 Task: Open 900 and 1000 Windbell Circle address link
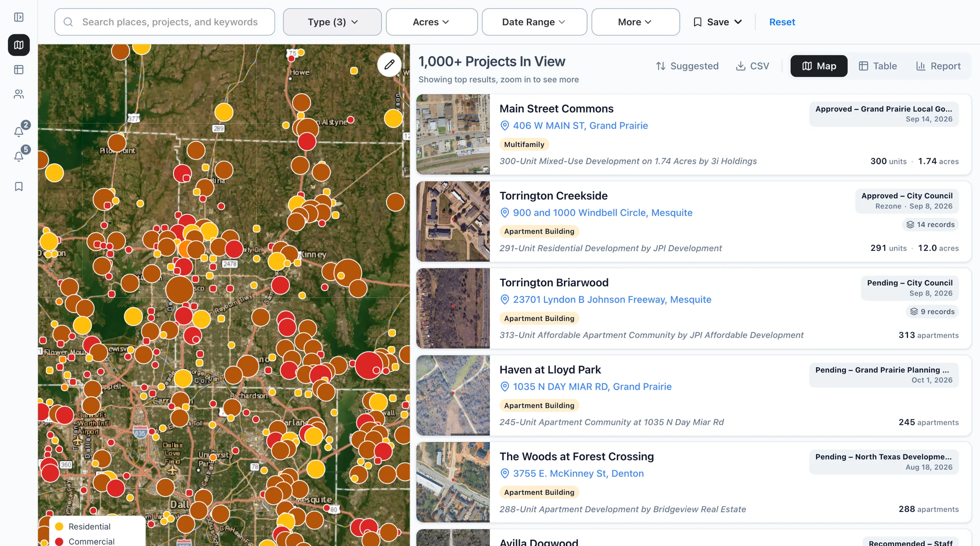[x=603, y=213]
